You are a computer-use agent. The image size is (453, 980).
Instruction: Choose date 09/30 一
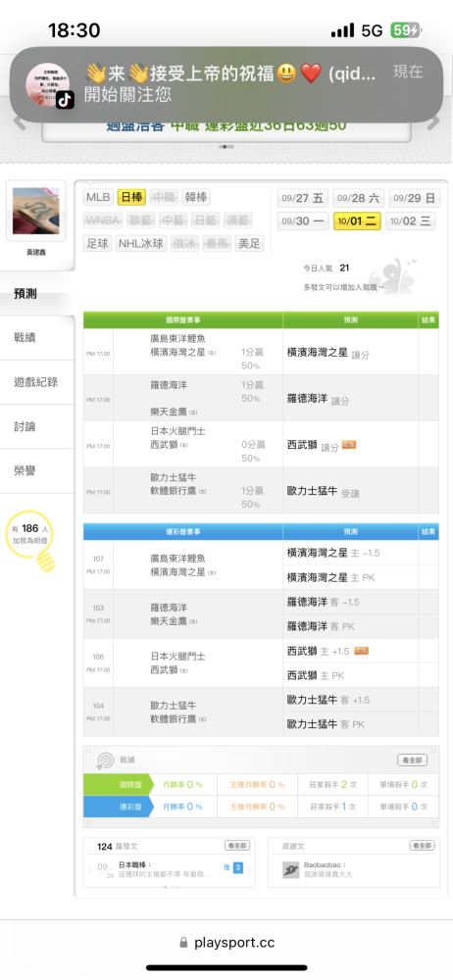(303, 221)
